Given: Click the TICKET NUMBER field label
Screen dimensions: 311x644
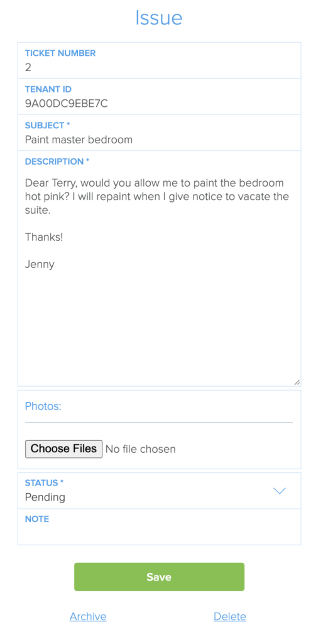Looking at the screenshot, I should tap(60, 53).
